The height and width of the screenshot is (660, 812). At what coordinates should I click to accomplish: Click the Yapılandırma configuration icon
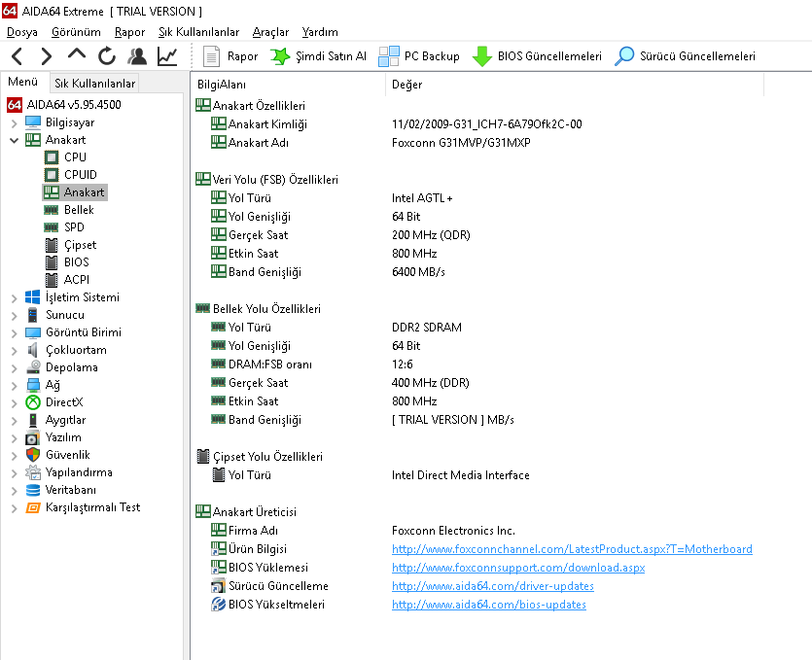pyautogui.click(x=33, y=472)
